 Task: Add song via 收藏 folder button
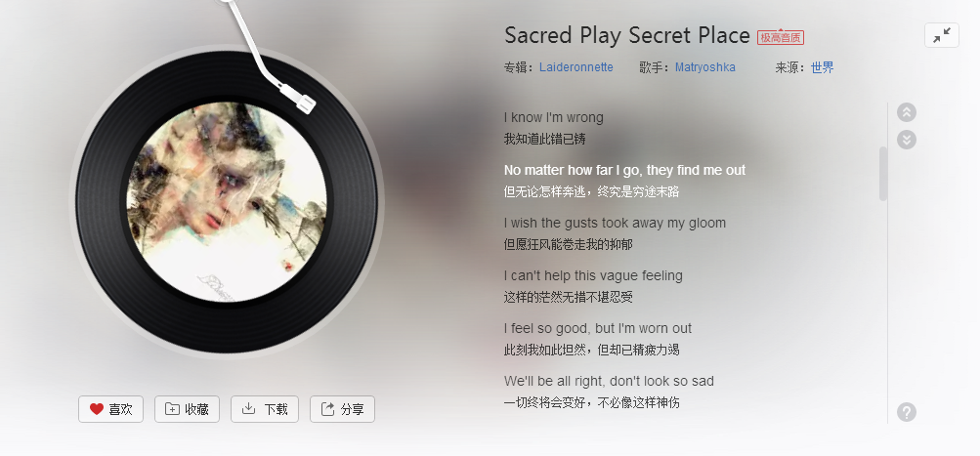[x=187, y=409]
